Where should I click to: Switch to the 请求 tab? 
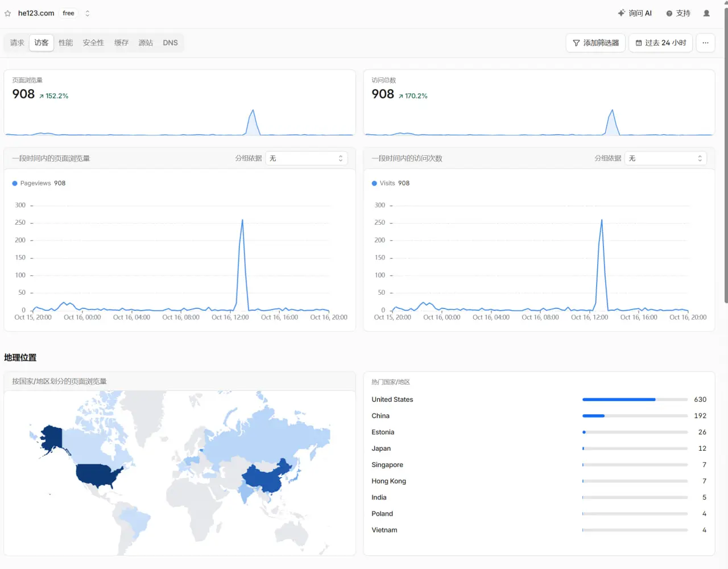(17, 43)
